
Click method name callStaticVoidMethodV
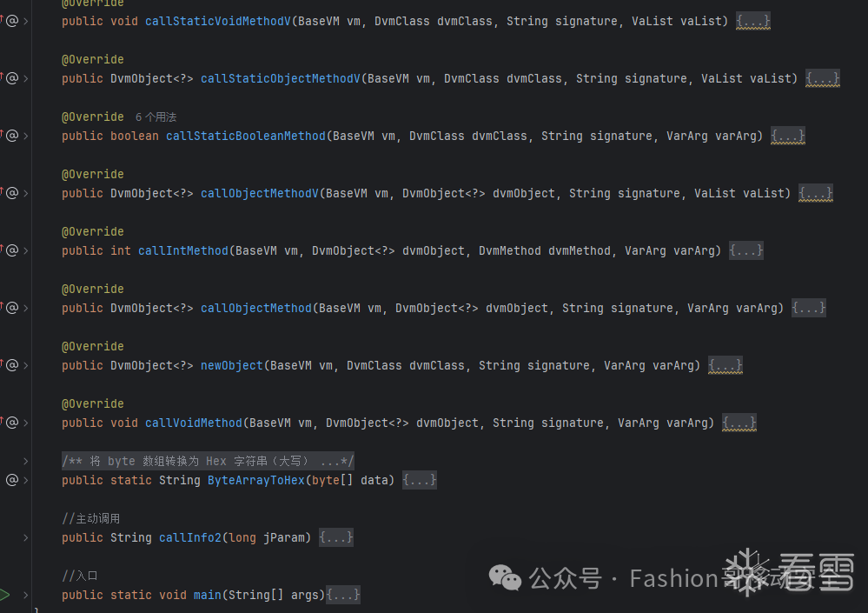(x=218, y=21)
